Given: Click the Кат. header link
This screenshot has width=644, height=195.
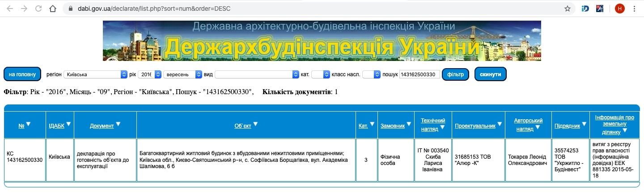Looking at the screenshot, I should tap(363, 126).
